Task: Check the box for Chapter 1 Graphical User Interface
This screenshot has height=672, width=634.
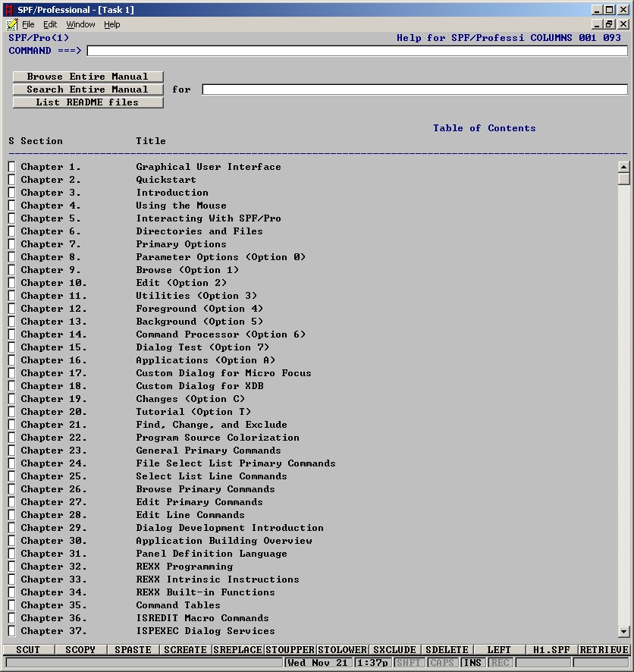Action: click(x=11, y=167)
